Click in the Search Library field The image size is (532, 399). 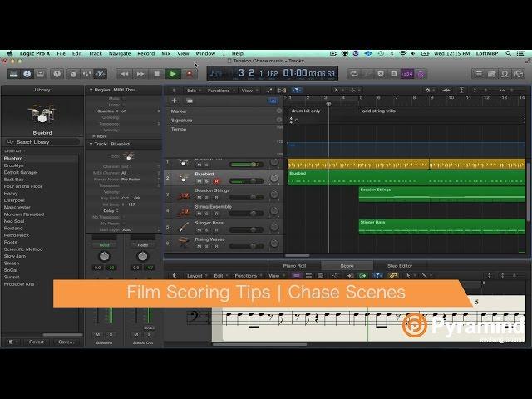click(42, 142)
